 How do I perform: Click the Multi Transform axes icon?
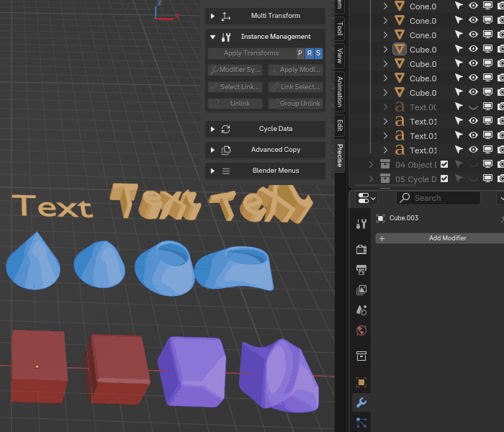[225, 16]
